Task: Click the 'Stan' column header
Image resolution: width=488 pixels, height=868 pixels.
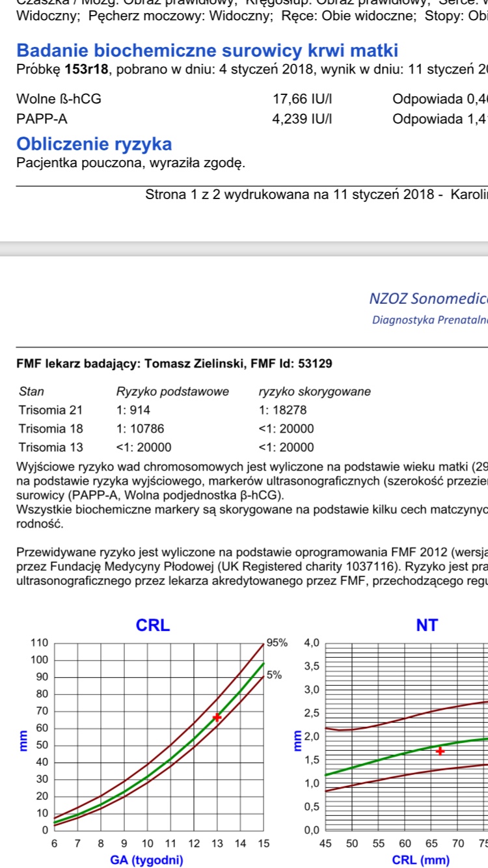Action: click(32, 392)
